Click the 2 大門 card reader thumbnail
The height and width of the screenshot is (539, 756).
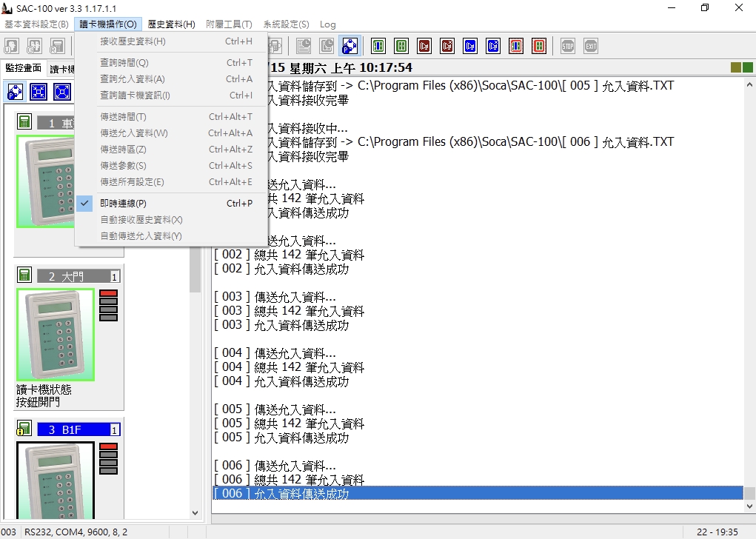(x=56, y=335)
